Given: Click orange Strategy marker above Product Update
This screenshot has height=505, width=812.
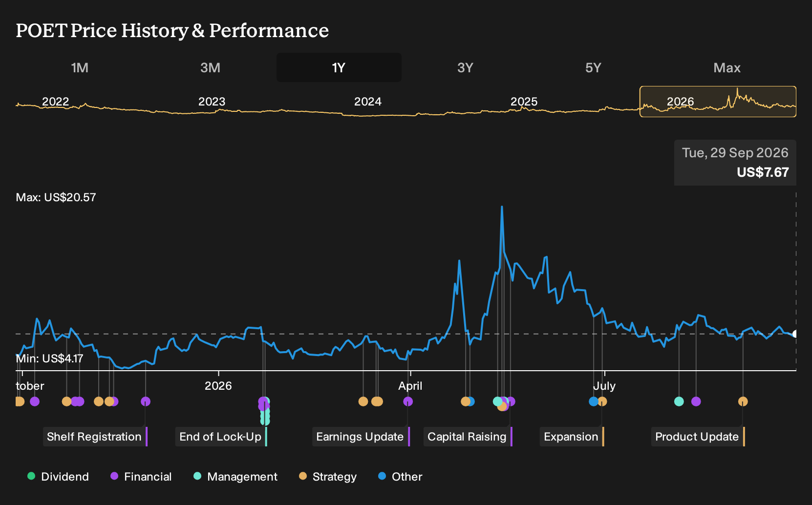Looking at the screenshot, I should click(743, 401).
